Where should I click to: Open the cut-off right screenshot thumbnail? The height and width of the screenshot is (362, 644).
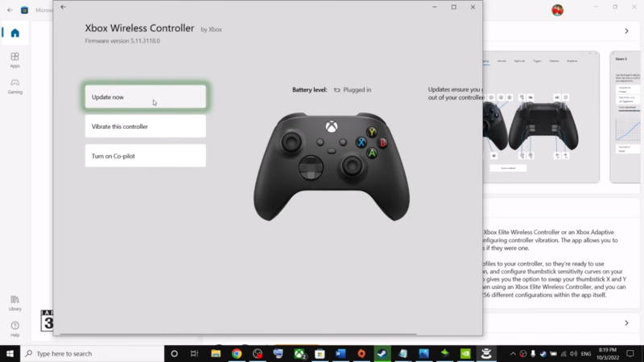coord(627,117)
